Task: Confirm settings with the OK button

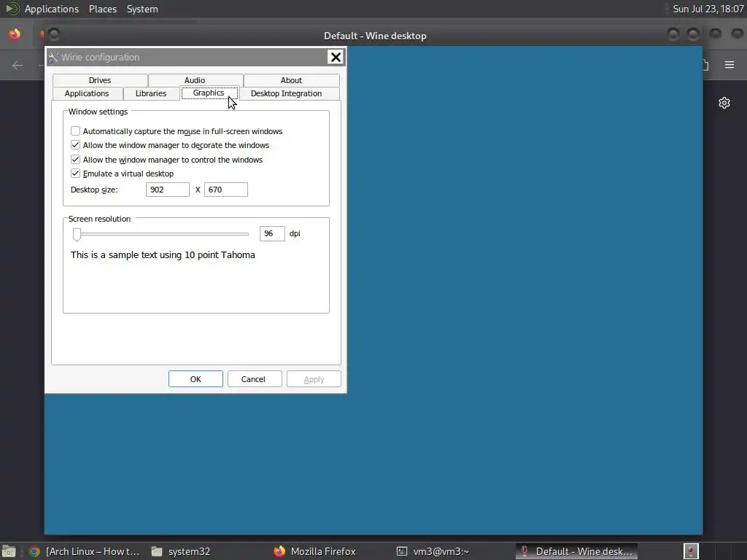Action: click(196, 379)
